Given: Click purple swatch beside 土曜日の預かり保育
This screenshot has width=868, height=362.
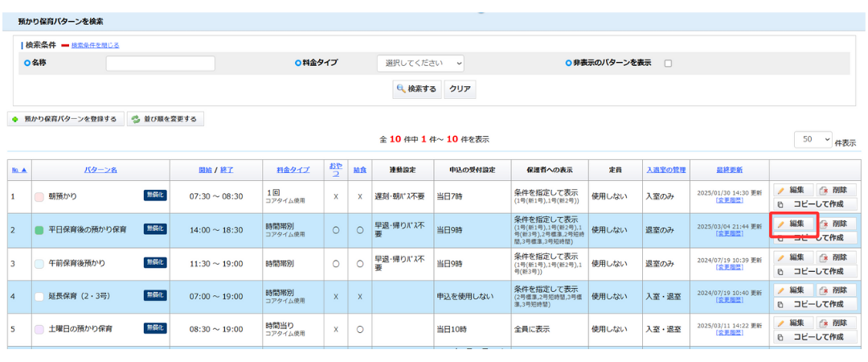Looking at the screenshot, I should click(39, 329).
